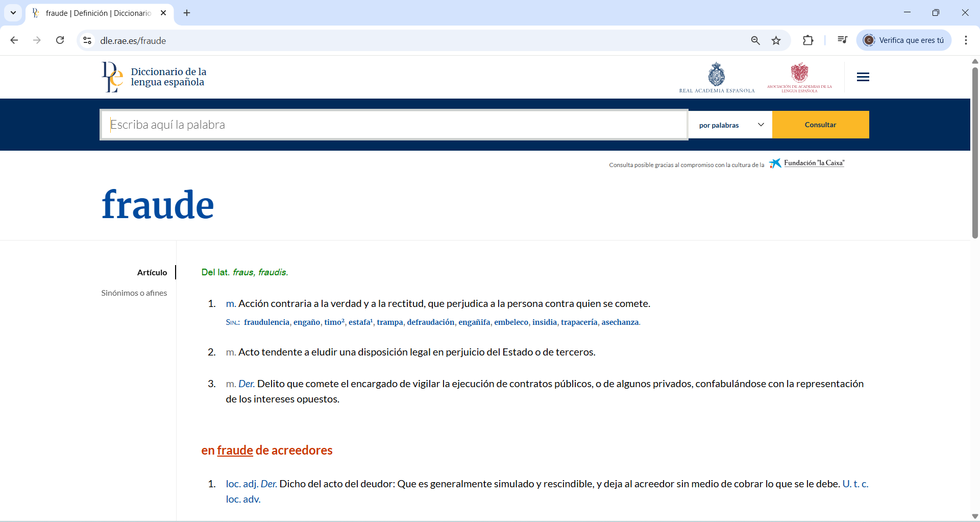Bookmark this page with star icon
The image size is (980, 522).
[776, 41]
